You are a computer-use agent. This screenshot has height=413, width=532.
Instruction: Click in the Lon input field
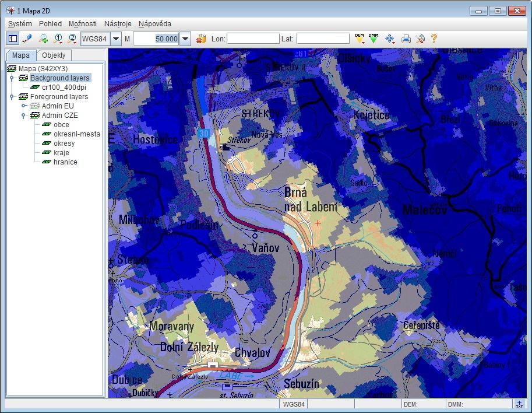[253, 38]
